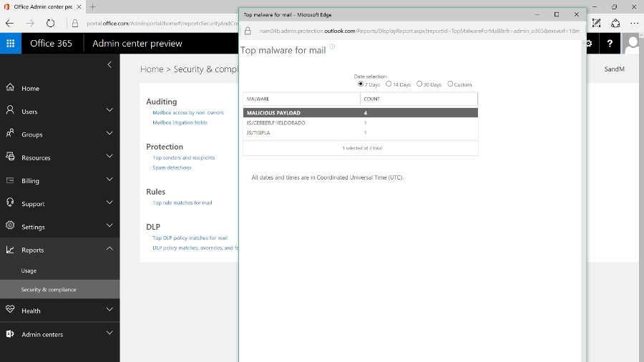Click the Reports chart icon in the sidebar
Screen dimensions: 644x362
point(10,249)
